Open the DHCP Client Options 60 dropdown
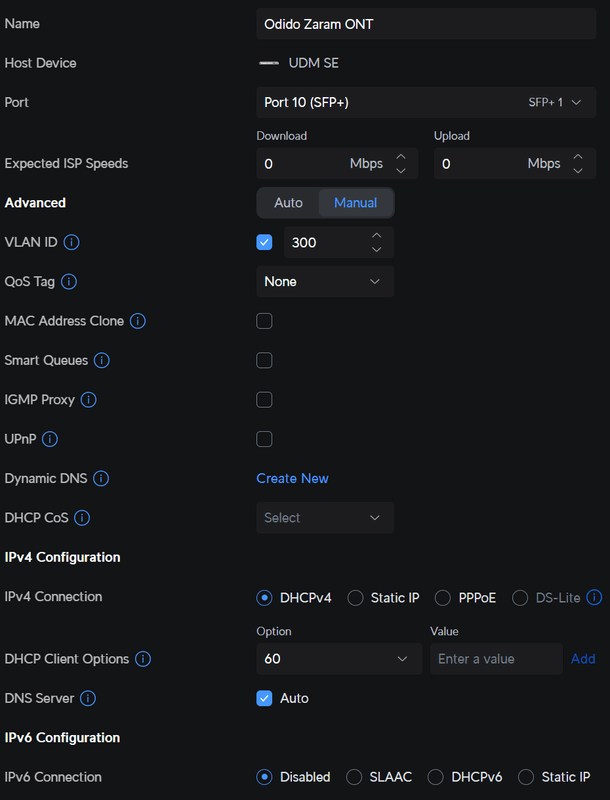Viewport: 610px width, 800px height. click(338, 659)
